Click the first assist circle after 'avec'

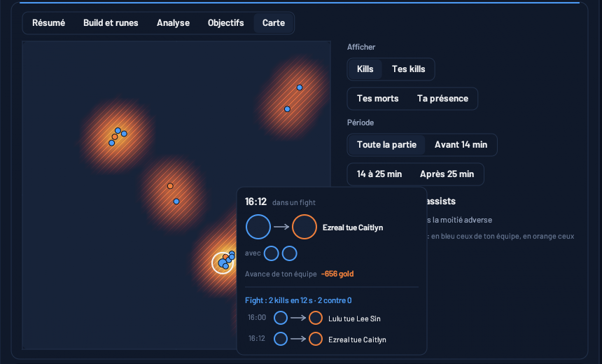271,253
